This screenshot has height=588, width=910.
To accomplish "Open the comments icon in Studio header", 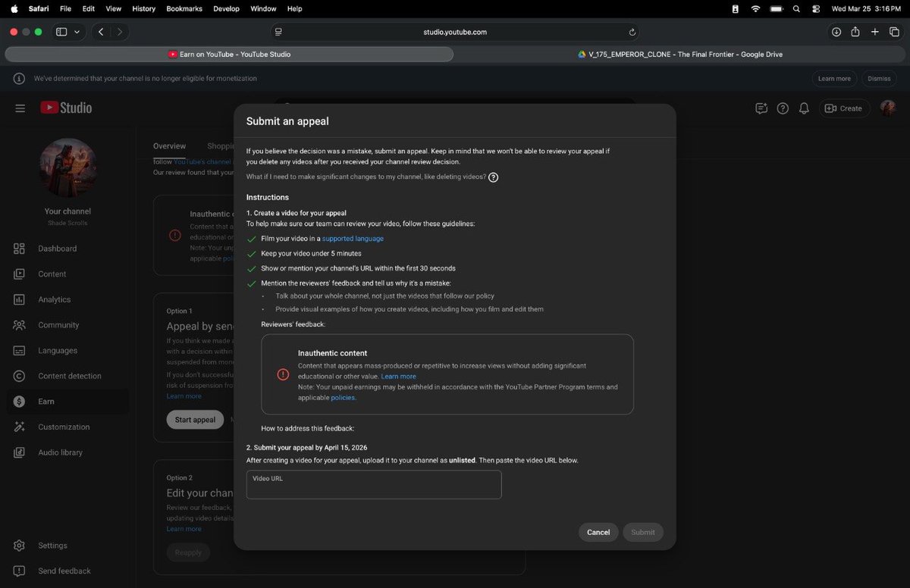I will coord(761,108).
